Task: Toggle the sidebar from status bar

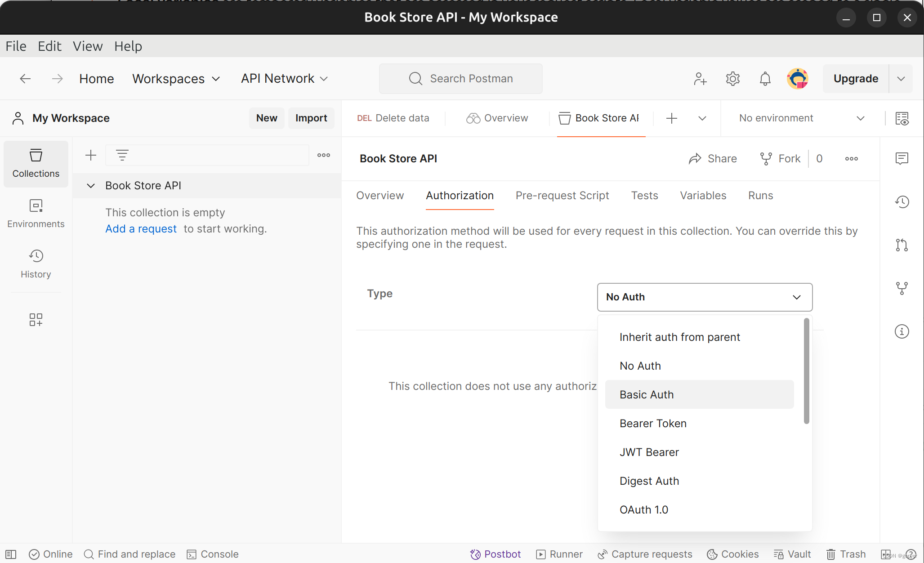Action: coord(11,554)
